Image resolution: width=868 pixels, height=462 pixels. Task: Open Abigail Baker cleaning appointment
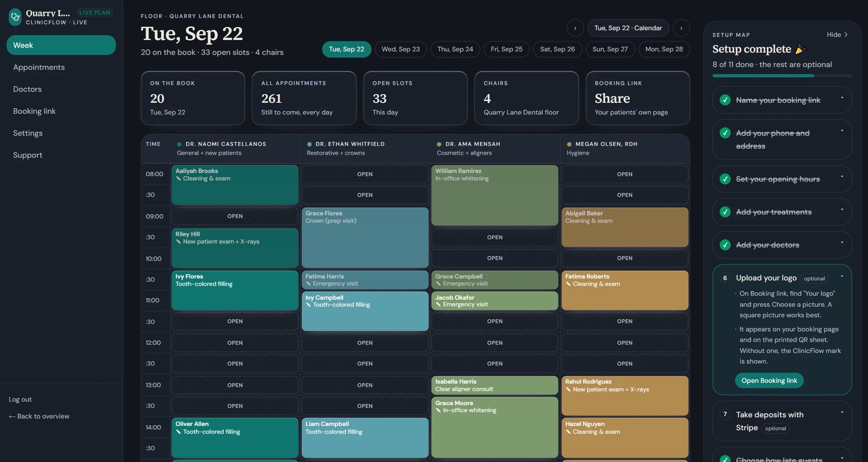coord(625,227)
